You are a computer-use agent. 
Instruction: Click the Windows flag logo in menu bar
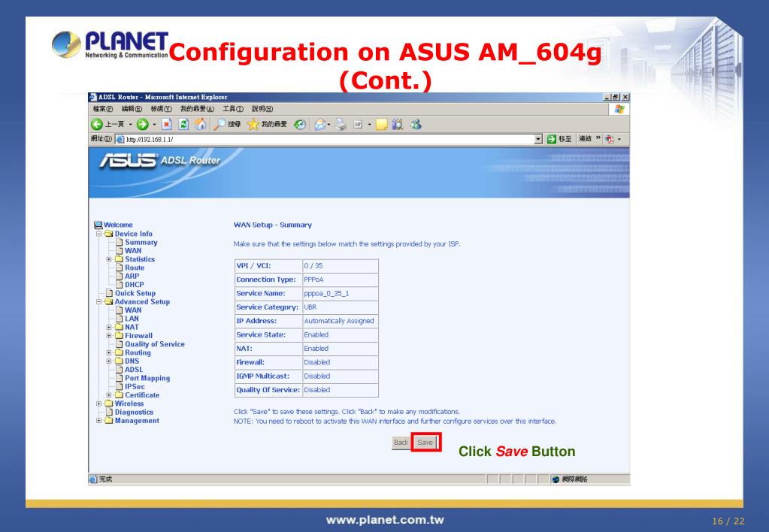click(x=619, y=109)
